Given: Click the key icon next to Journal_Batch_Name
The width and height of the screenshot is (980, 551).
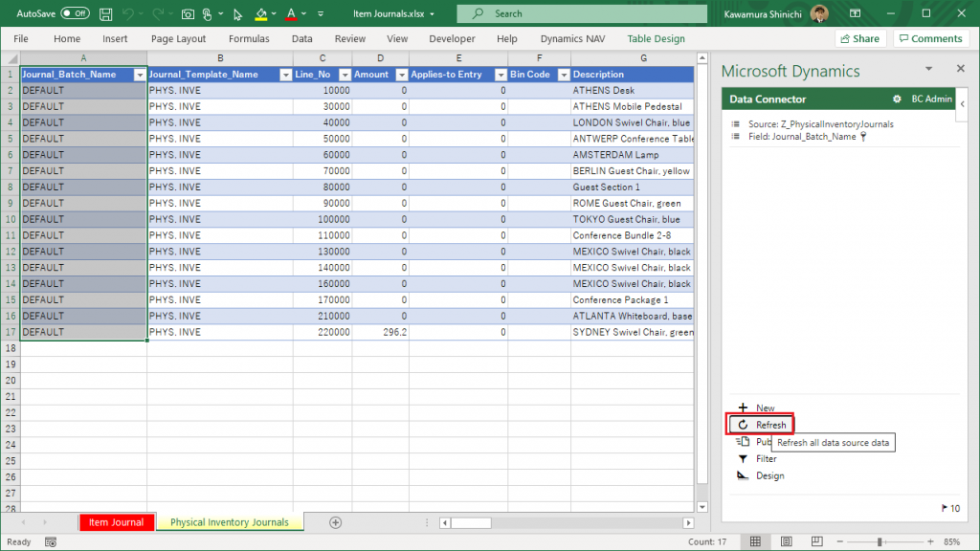Looking at the screenshot, I should point(863,137).
